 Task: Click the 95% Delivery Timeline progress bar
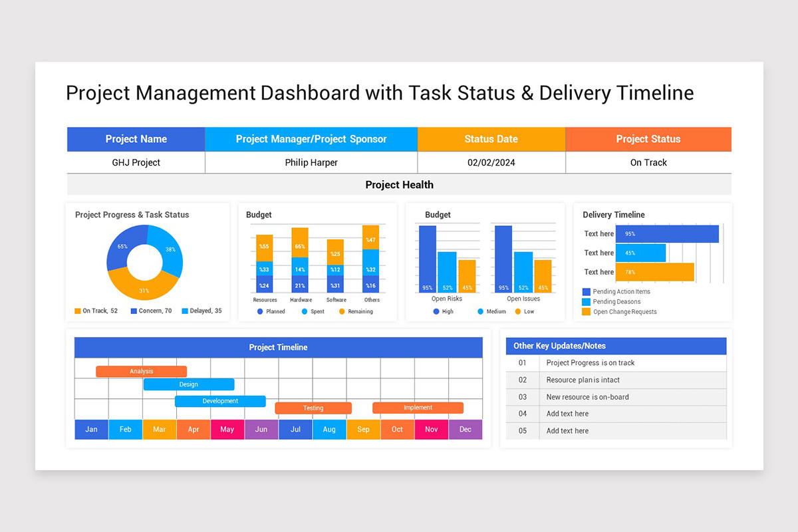click(667, 233)
